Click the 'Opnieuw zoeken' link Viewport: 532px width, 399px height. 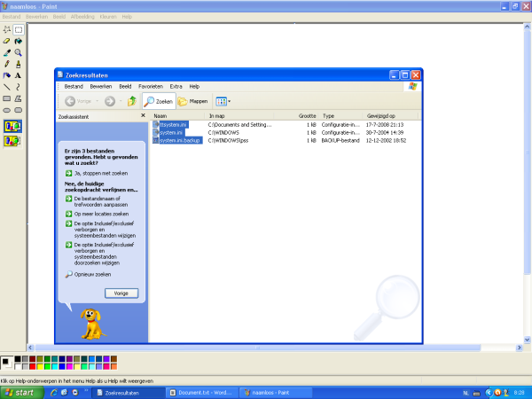click(x=92, y=274)
